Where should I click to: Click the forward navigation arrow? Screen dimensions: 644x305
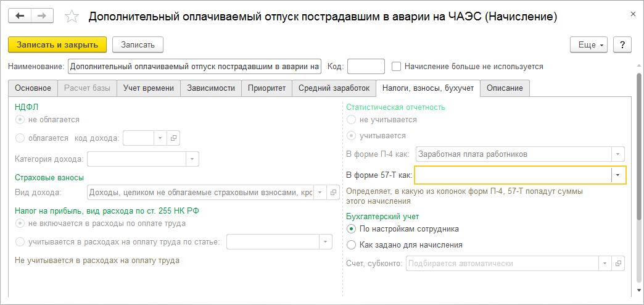pyautogui.click(x=42, y=15)
